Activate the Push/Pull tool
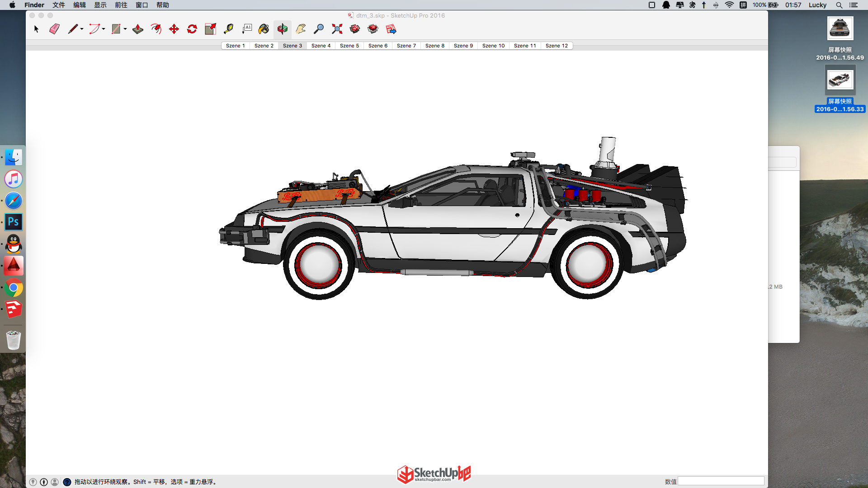Viewport: 868px width, 488px height. pyautogui.click(x=138, y=29)
